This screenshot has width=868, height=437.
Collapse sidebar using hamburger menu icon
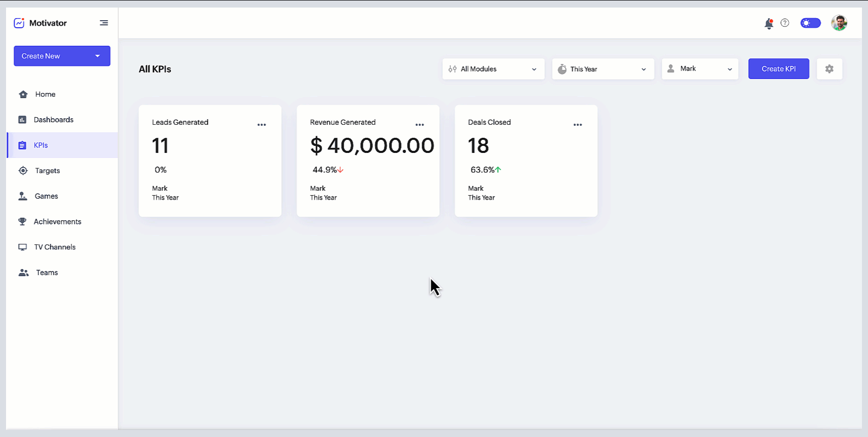click(104, 23)
